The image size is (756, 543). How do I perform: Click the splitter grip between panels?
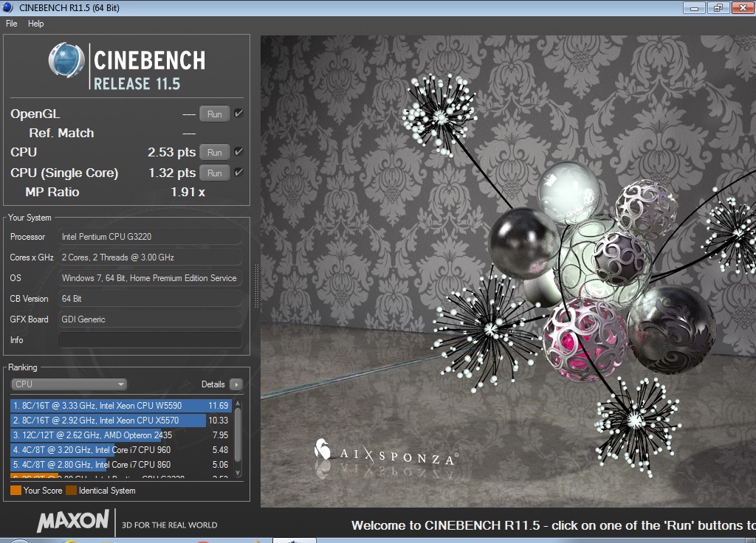[256, 286]
